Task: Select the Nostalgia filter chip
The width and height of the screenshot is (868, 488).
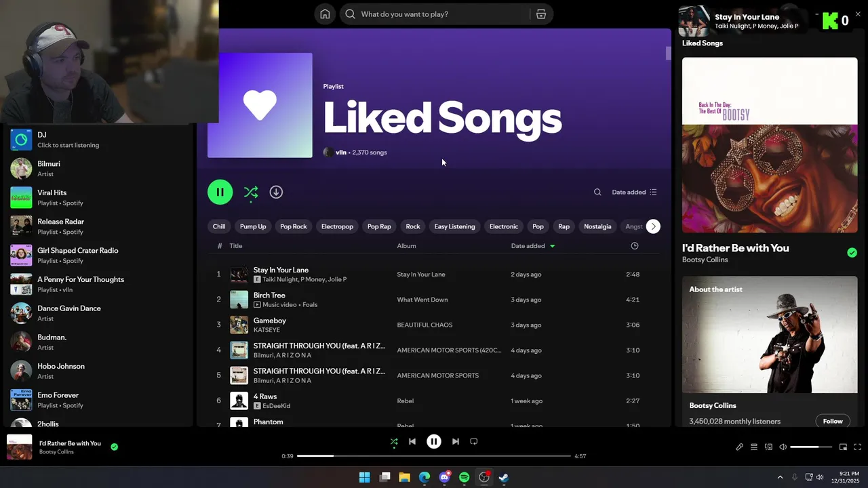Action: click(597, 226)
